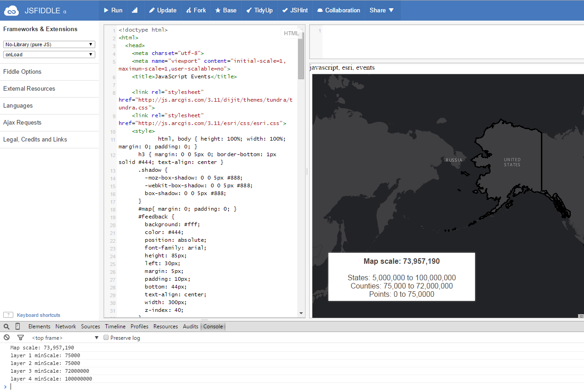584x392 pixels.
Task: Check code with JSHint
Action: tap(295, 10)
